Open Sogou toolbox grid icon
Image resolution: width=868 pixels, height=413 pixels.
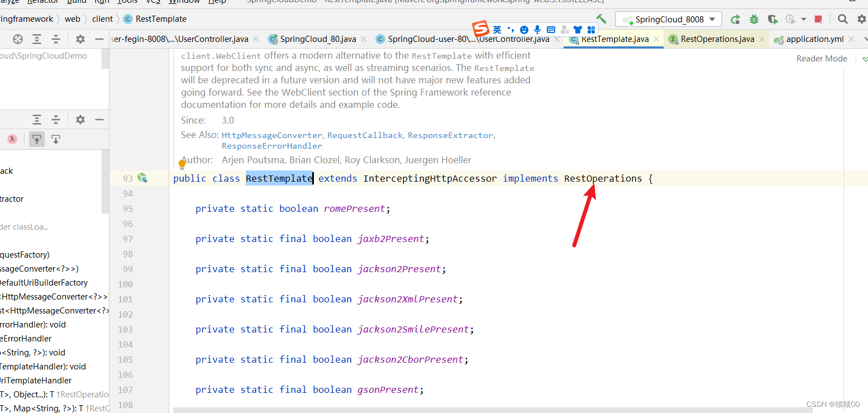tap(592, 30)
